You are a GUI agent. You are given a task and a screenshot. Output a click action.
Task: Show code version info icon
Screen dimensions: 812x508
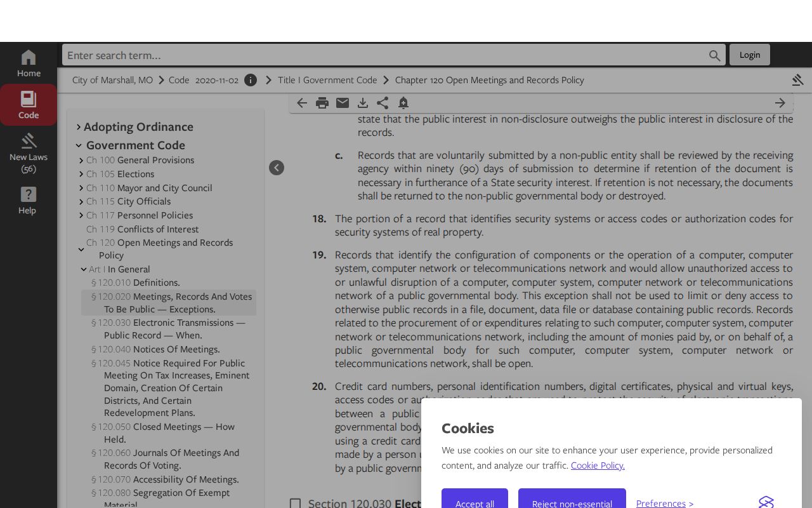251,80
